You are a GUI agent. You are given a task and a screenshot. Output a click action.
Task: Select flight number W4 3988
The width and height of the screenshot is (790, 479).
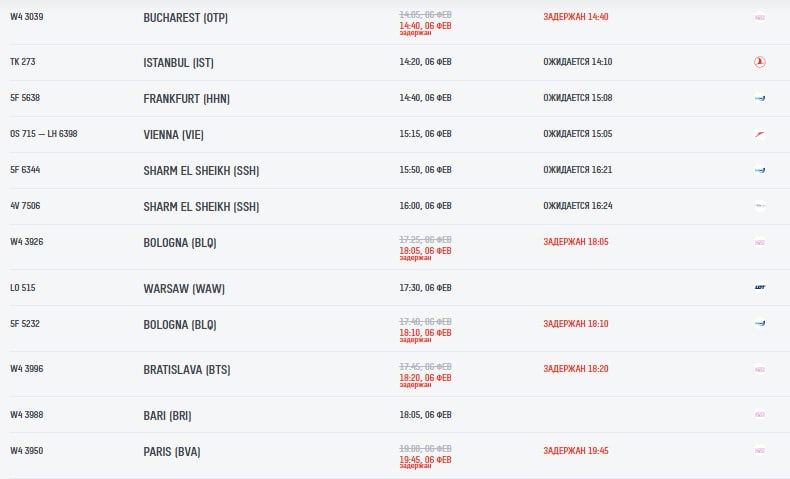[27, 414]
